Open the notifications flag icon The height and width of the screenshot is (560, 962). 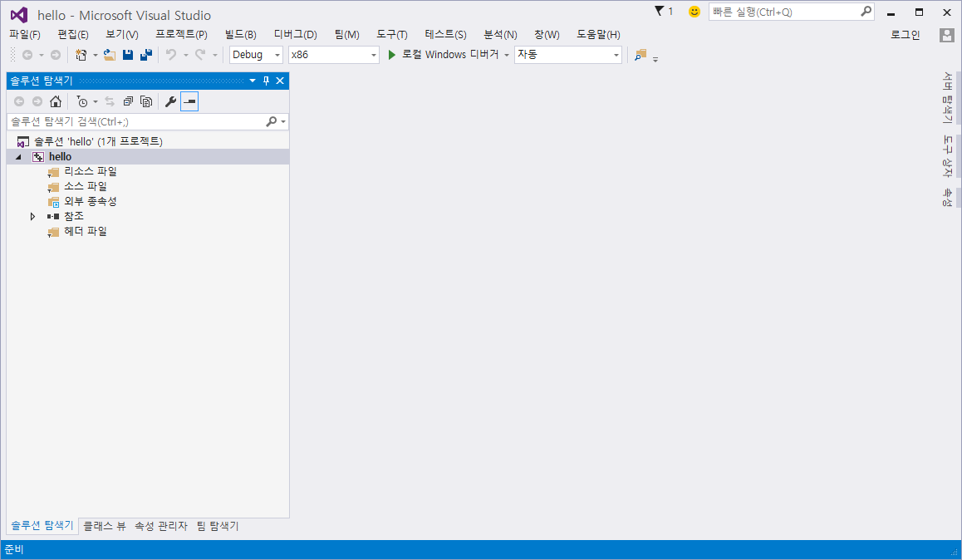click(660, 11)
